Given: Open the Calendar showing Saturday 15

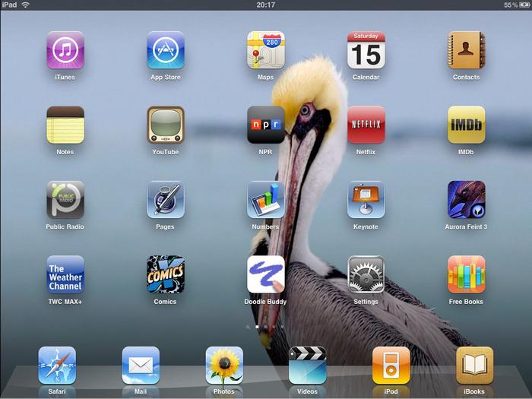Looking at the screenshot, I should click(366, 50).
